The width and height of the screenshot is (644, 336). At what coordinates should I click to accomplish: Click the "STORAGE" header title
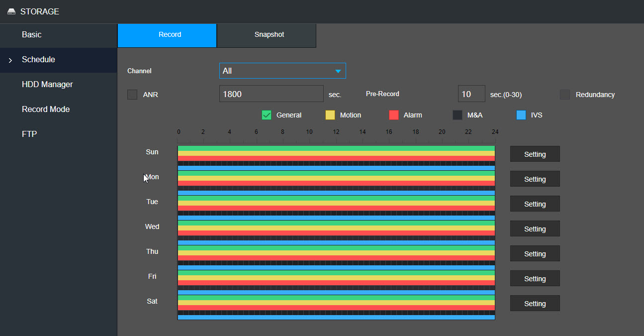point(40,11)
